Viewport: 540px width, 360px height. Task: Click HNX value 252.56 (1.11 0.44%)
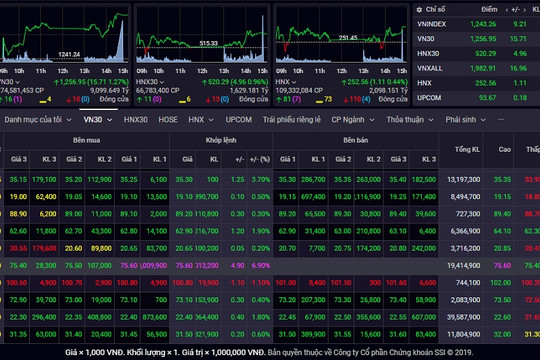[374, 82]
